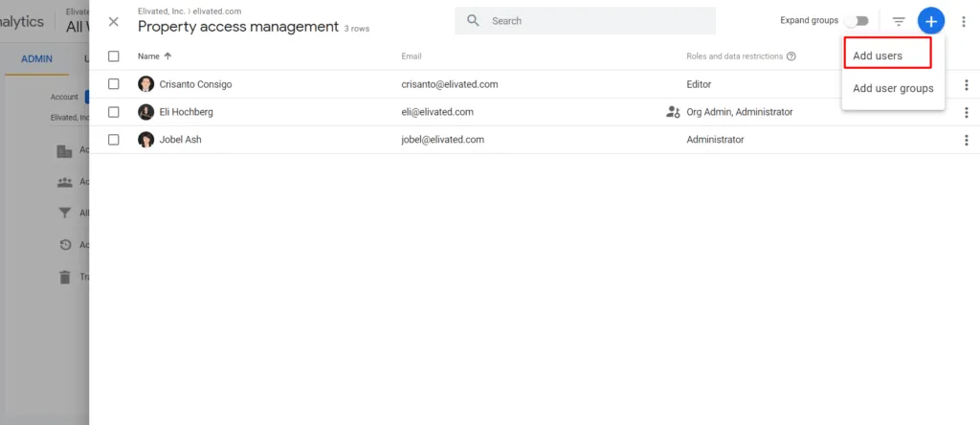Sort by the Name column header
Viewport: 980px width, 425px height.
pos(148,56)
